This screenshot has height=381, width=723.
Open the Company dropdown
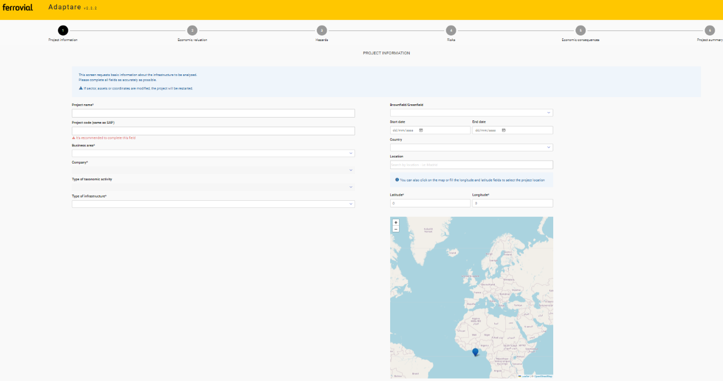[213, 170]
